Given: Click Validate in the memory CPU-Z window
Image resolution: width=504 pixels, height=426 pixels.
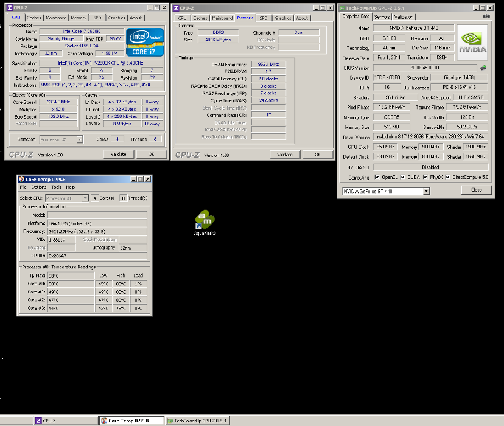Looking at the screenshot, I should coord(284,155).
